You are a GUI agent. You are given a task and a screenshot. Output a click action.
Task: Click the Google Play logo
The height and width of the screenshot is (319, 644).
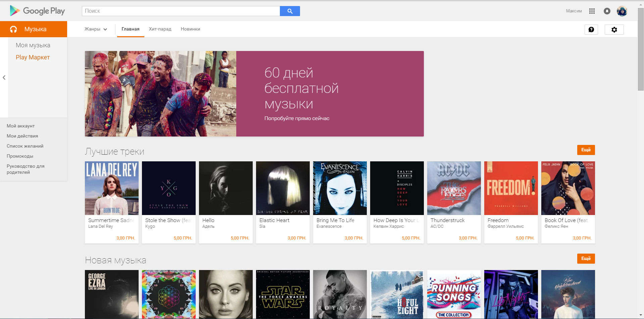[37, 11]
